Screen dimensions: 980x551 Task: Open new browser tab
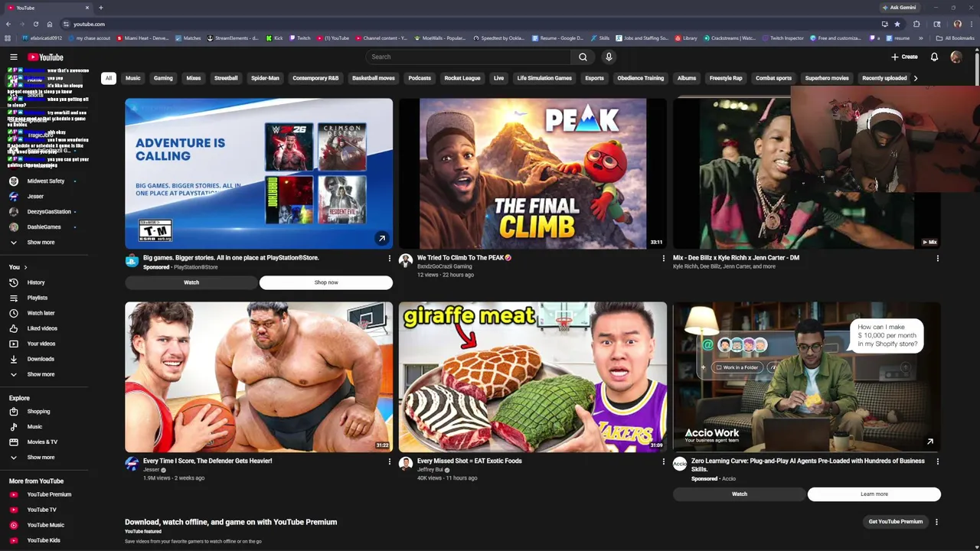click(x=100, y=8)
